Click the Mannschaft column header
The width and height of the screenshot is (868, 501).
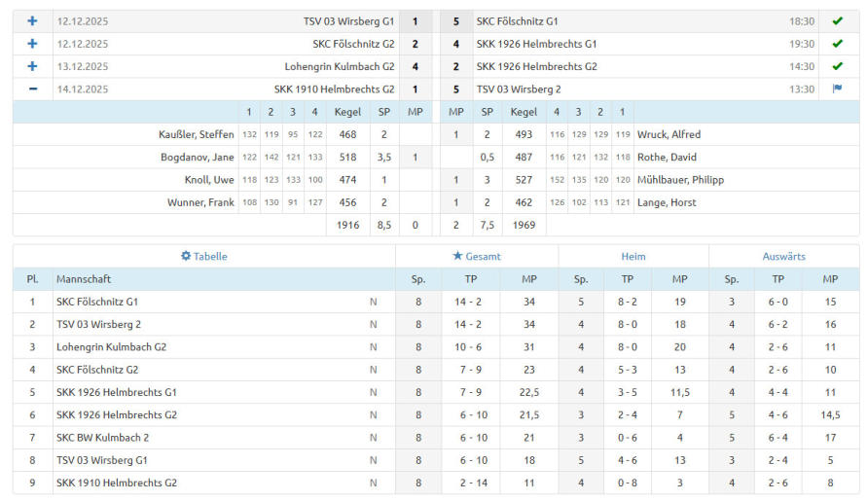(x=84, y=279)
